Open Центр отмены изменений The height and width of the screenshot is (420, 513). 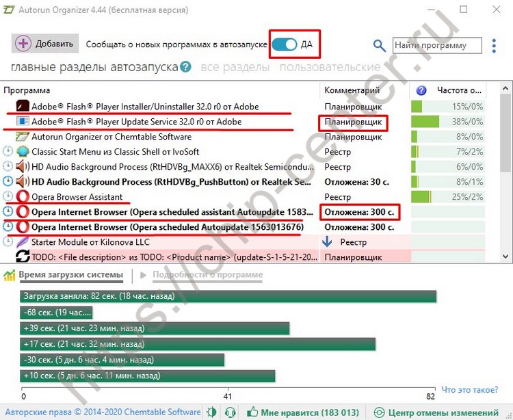point(436,412)
